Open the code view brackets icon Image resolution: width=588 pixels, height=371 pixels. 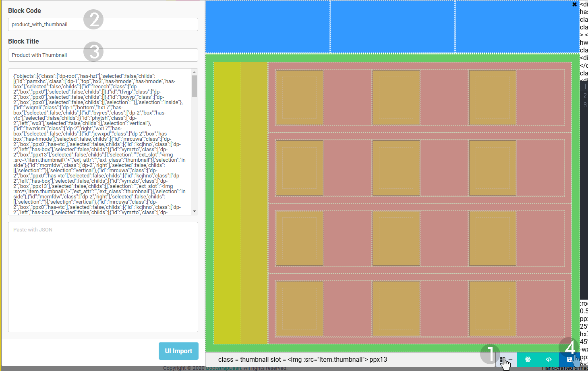[x=549, y=359]
